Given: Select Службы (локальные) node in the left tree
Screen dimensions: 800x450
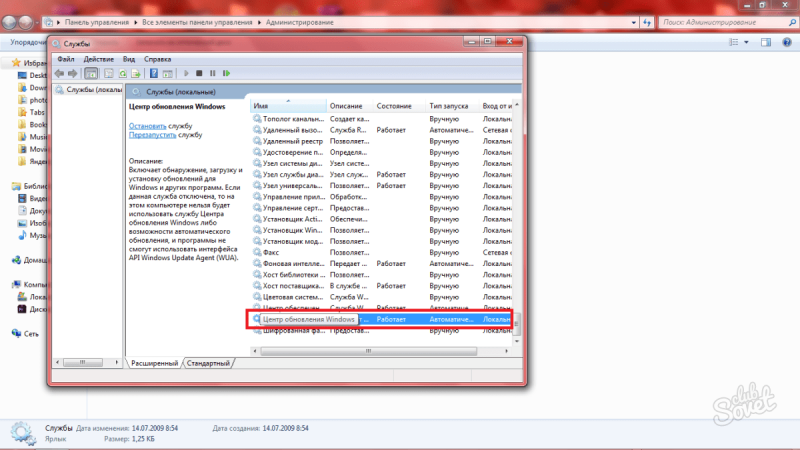Looking at the screenshot, I should point(89,90).
